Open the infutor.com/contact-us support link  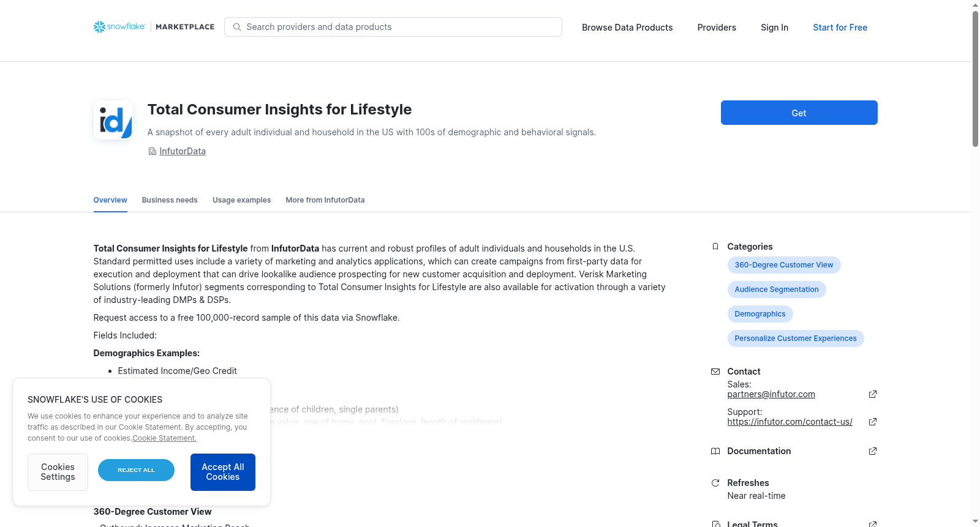coord(790,422)
